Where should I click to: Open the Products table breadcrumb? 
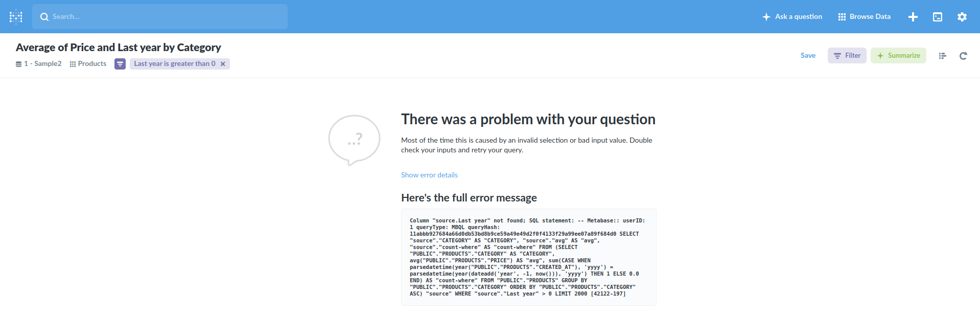(92, 63)
